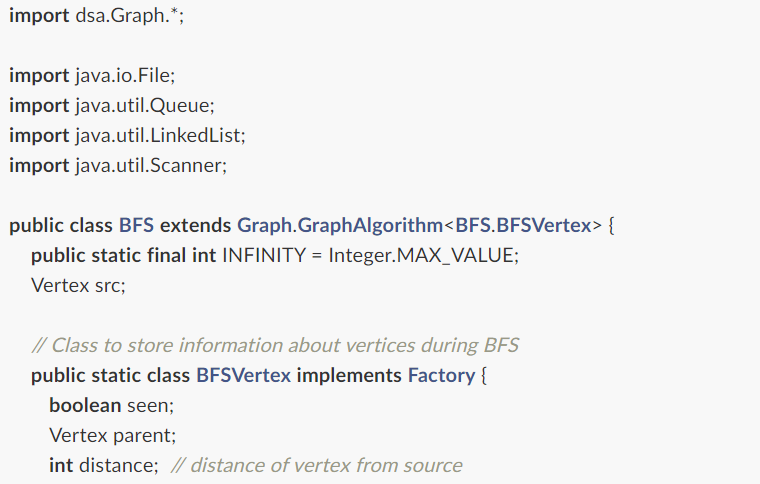Click the Factory interface name
The height and width of the screenshot is (484, 760).
442,376
